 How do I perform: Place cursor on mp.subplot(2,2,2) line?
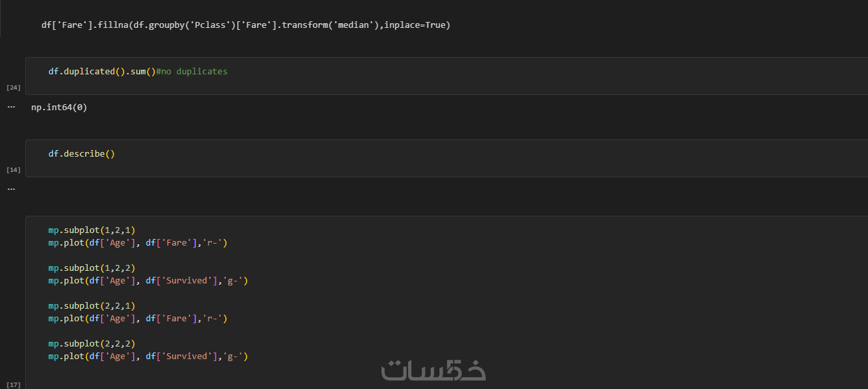[x=92, y=344]
